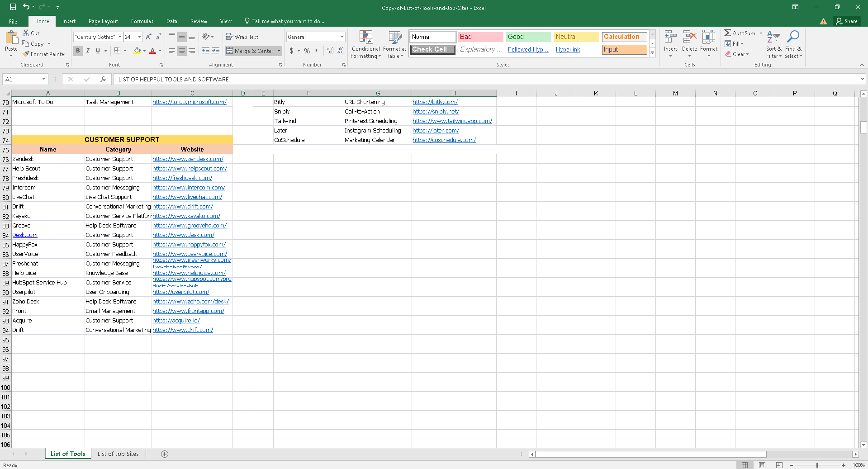Click the Merge & Center button
This screenshot has width=868, height=469.
click(x=250, y=51)
